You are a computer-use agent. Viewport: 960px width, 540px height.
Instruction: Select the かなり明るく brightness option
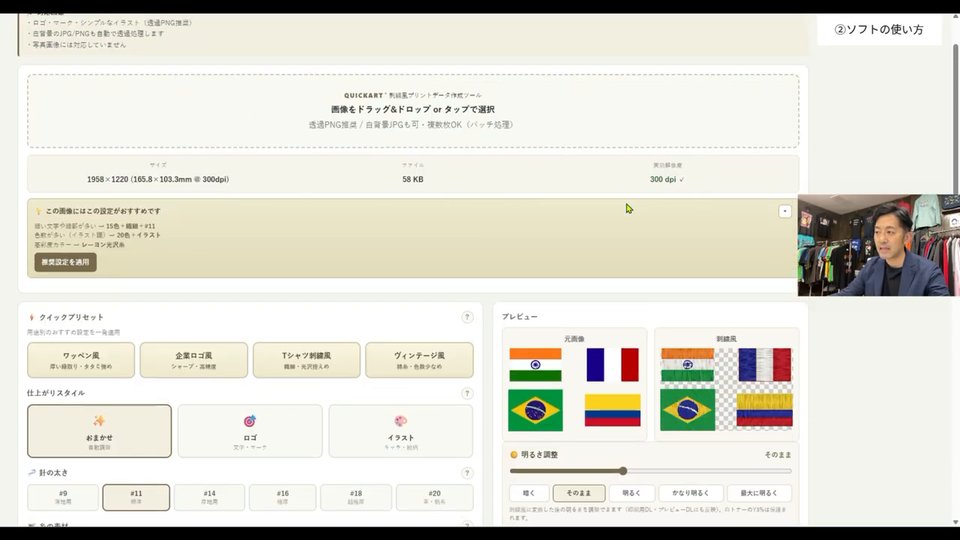691,493
